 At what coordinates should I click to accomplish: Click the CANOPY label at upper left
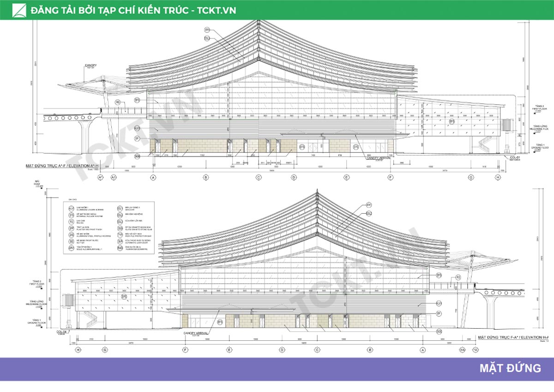click(x=91, y=66)
